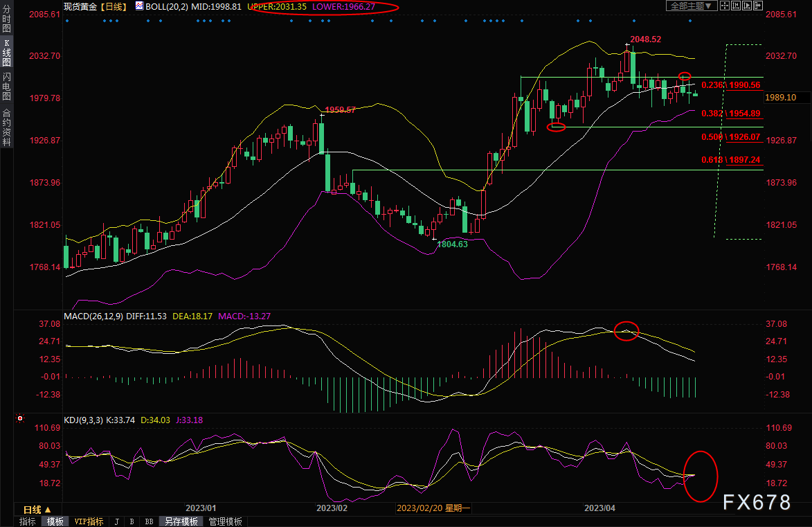Open the 合约资料 side tab
Viewport: 812px width, 527px height.
coord(6,127)
